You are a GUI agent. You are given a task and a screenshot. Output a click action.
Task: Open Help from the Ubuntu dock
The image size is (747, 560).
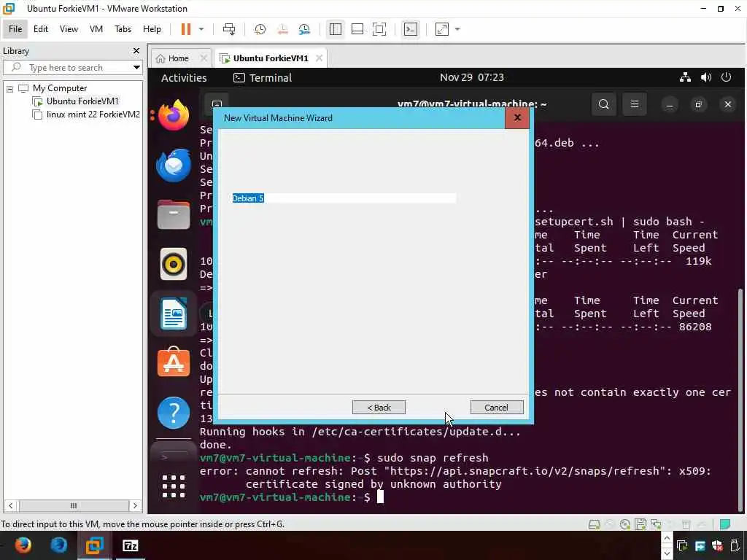point(174,413)
